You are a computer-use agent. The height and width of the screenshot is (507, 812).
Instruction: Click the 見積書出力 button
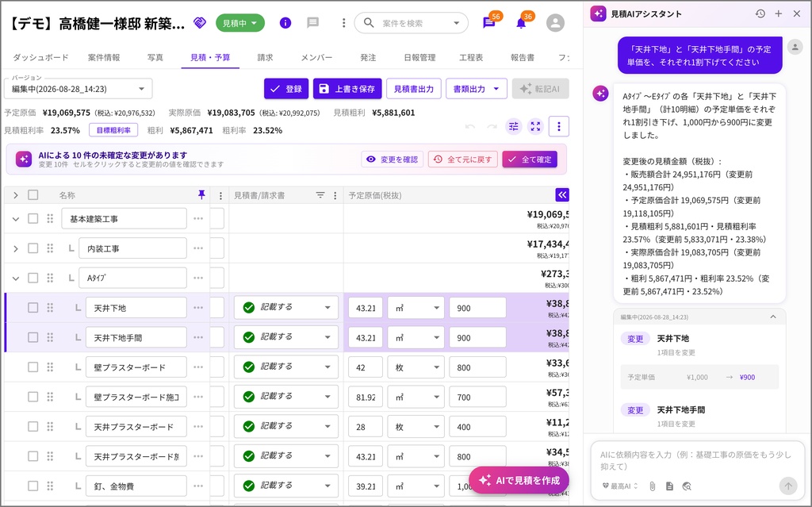tap(414, 89)
